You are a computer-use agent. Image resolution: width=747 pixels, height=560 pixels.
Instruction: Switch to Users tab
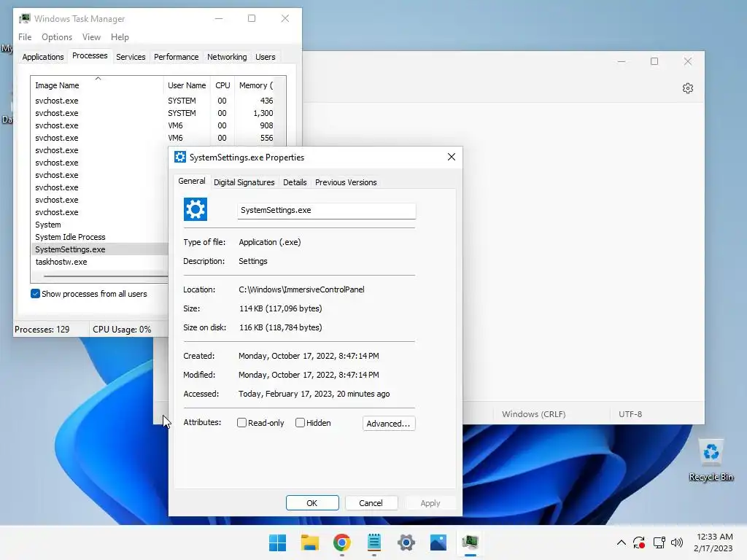click(x=266, y=57)
